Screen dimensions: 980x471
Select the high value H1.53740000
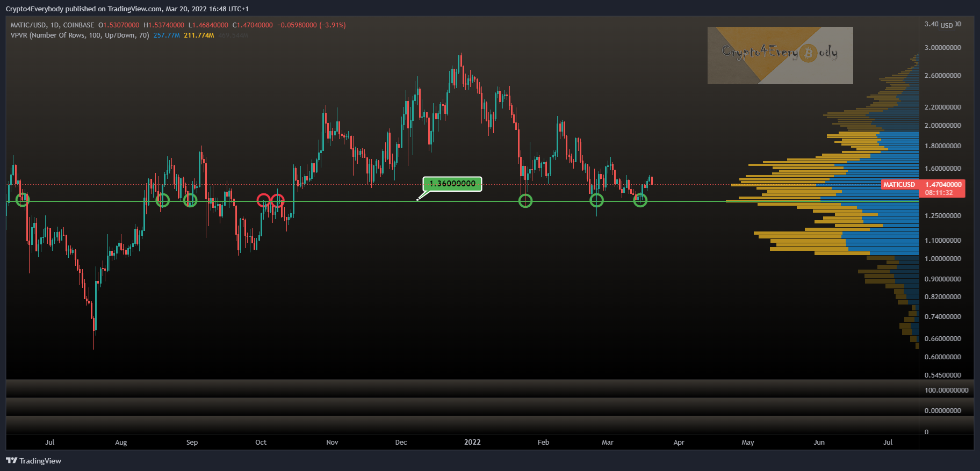[x=164, y=25]
